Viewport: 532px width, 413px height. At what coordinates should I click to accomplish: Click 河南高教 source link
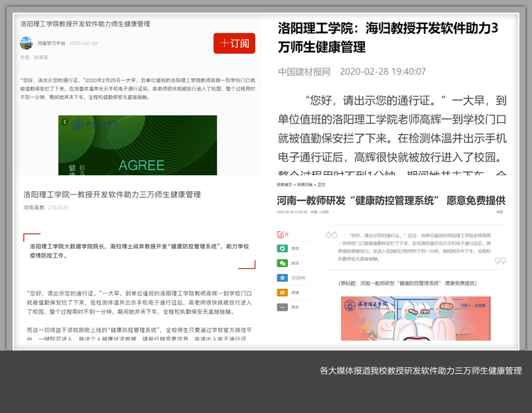click(x=34, y=208)
